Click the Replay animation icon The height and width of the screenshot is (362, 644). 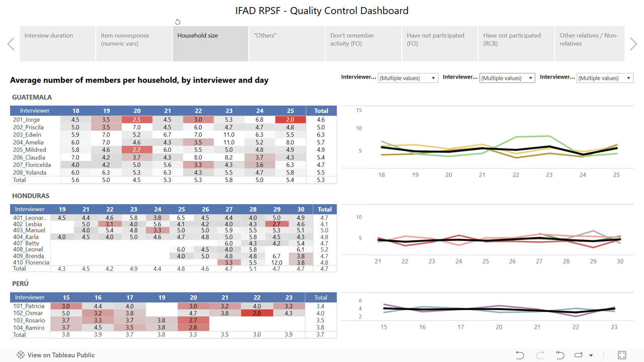(x=579, y=355)
